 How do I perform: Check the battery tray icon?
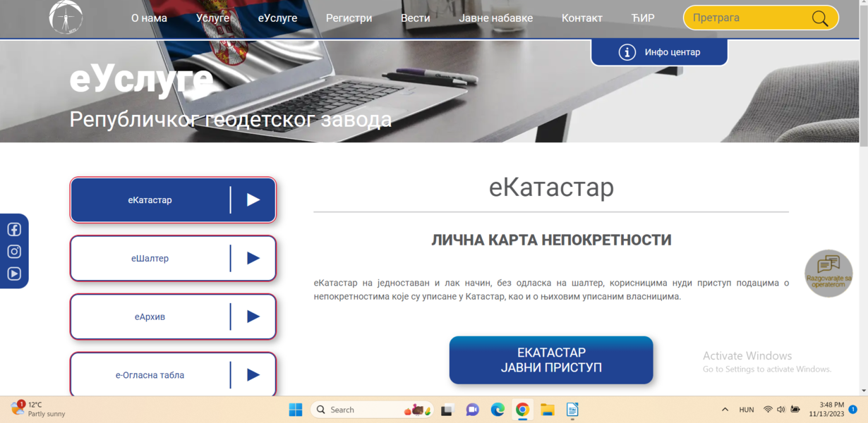(795, 410)
